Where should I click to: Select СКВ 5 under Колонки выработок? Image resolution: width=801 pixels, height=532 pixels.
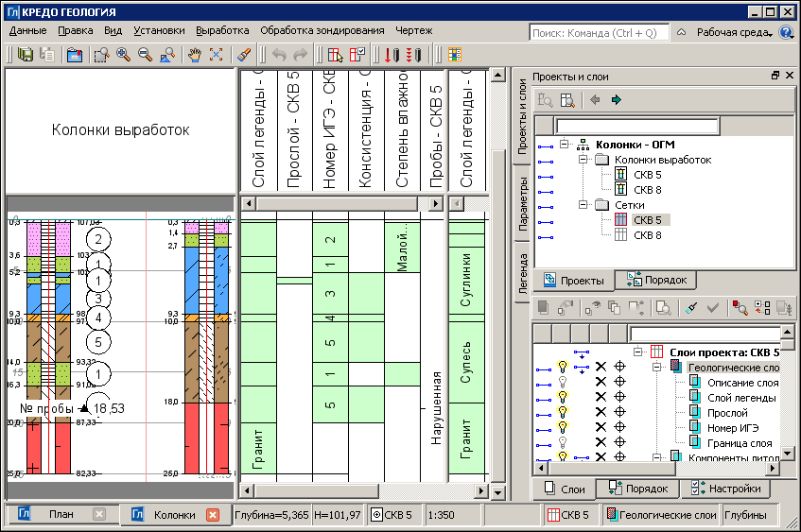click(647, 175)
